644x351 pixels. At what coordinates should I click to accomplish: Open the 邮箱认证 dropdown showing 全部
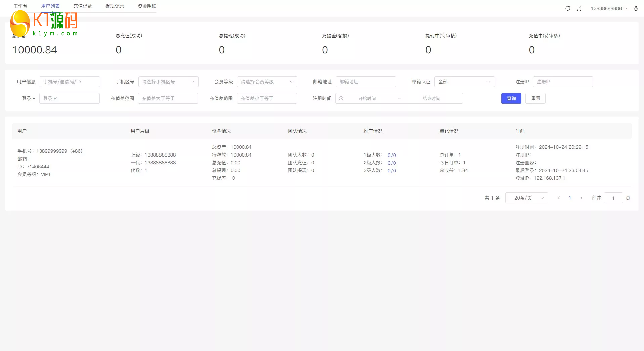click(465, 82)
